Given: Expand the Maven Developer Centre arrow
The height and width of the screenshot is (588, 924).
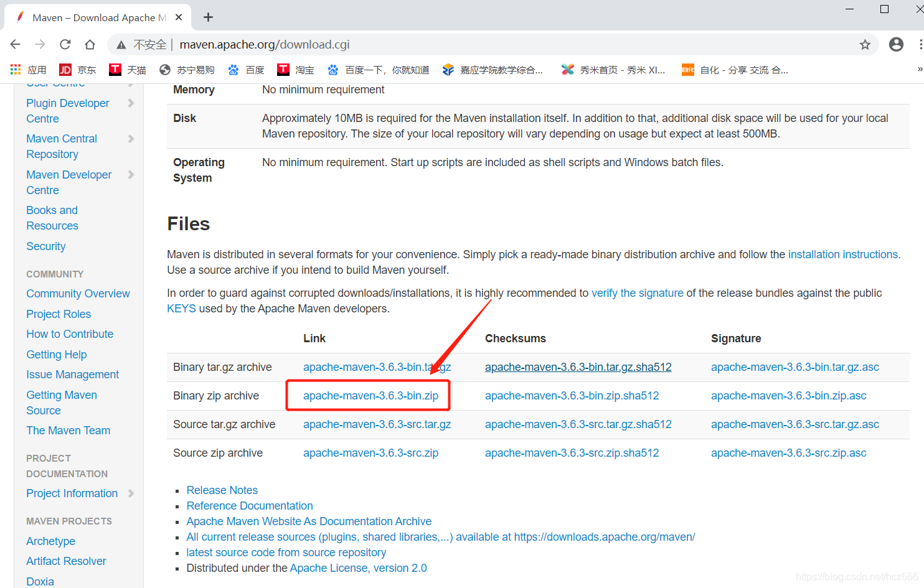Looking at the screenshot, I should tap(131, 175).
